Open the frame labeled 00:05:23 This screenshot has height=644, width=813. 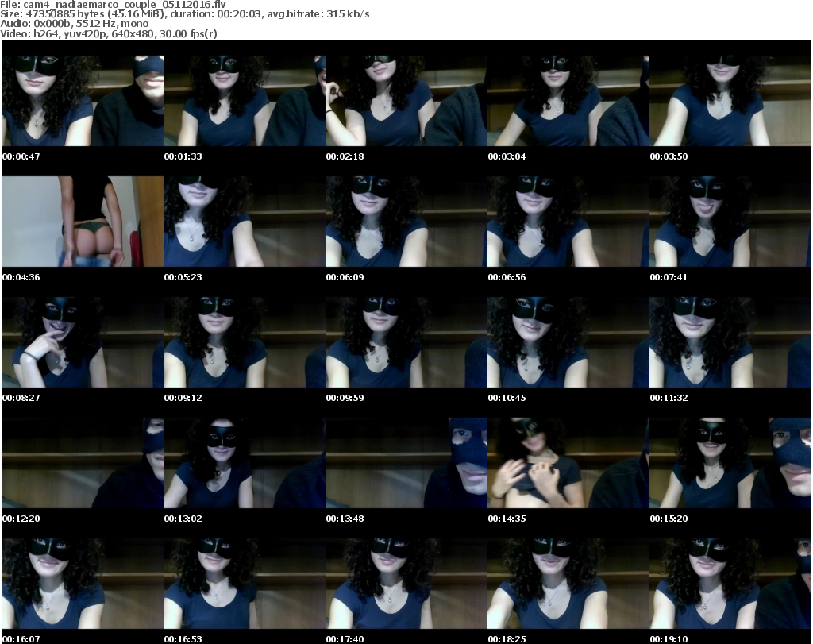244,222
